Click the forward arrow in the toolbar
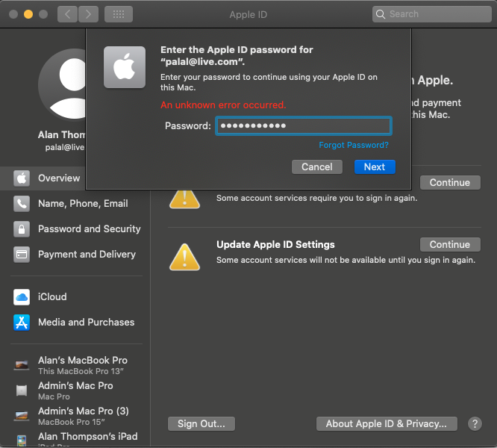Viewport: 497px width, 448px height. [x=89, y=14]
